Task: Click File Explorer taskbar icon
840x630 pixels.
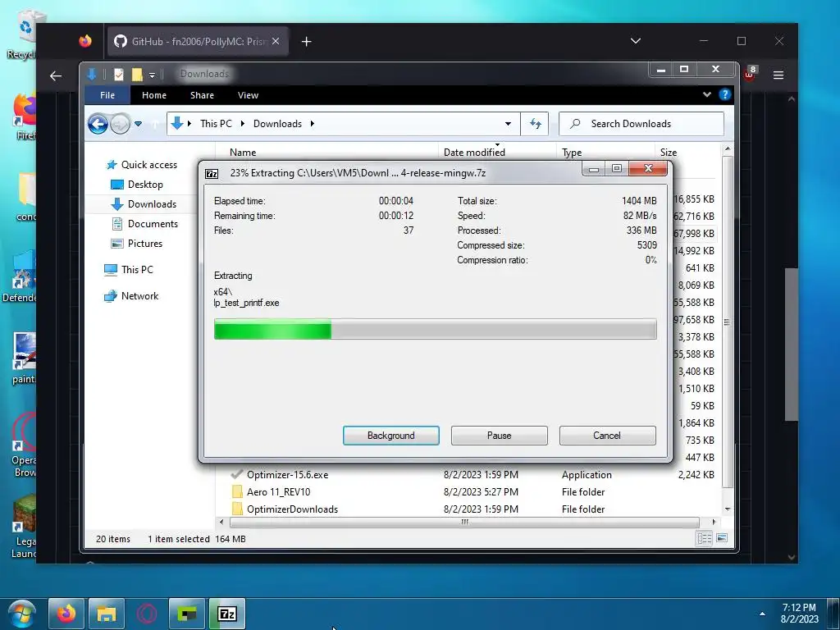Action: [107, 614]
